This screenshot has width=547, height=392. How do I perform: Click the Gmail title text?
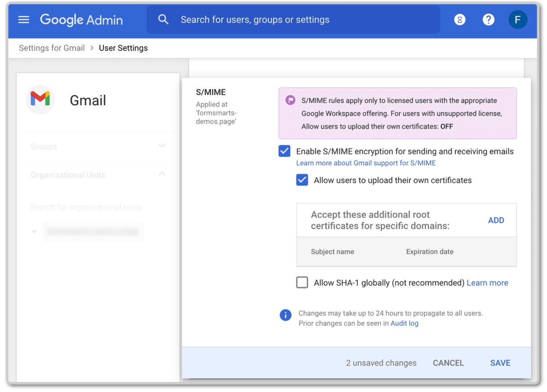[88, 100]
